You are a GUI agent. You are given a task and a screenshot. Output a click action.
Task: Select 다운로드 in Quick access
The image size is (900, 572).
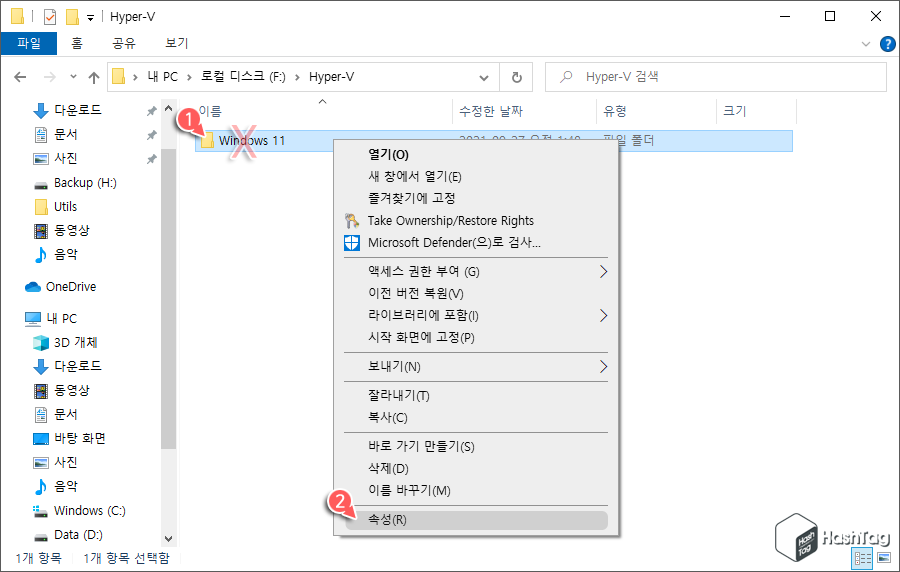coord(77,110)
